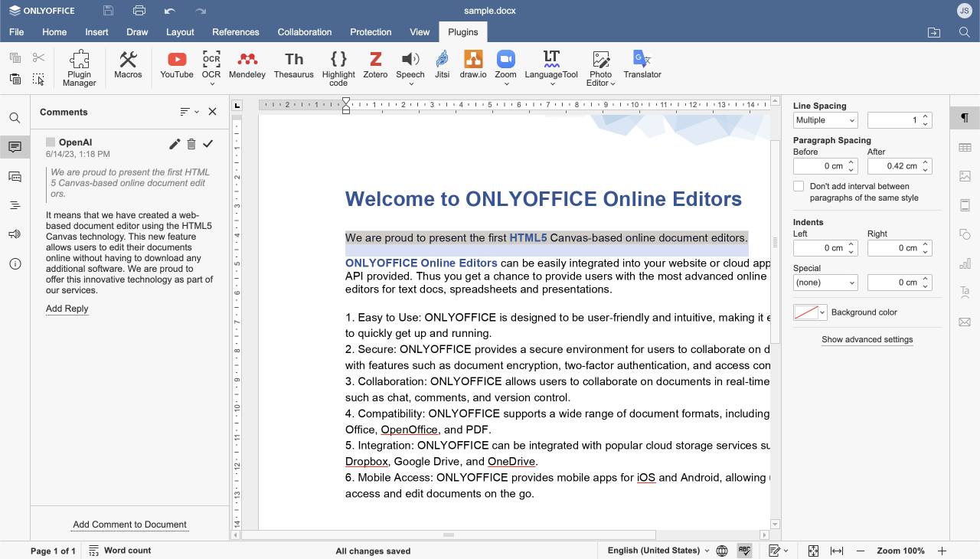
Task: Open the YouTube plugin
Action: 177,65
